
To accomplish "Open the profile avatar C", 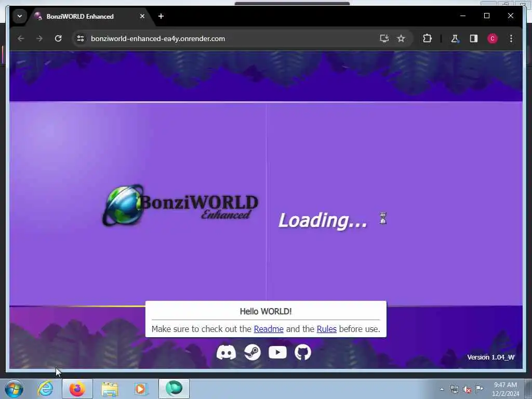I will pos(493,38).
